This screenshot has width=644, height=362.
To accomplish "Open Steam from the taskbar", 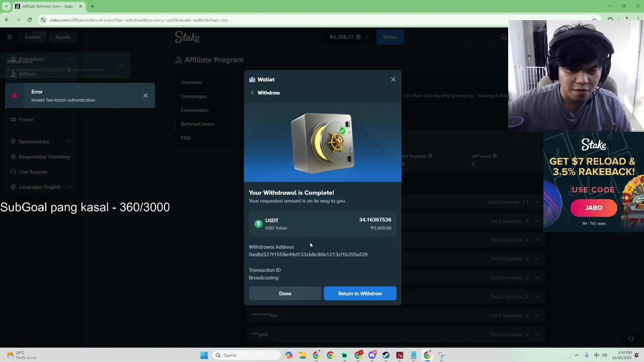I will [386, 355].
